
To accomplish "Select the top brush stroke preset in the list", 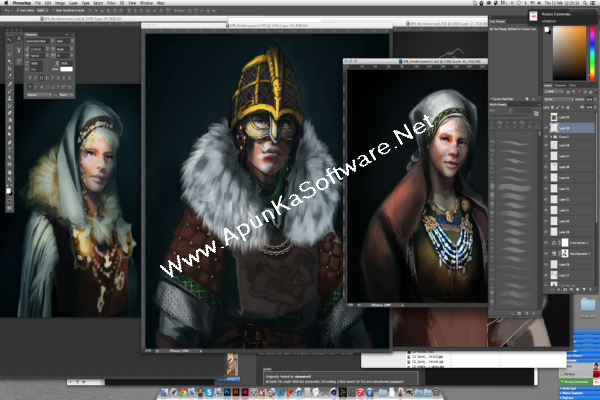I will (515, 135).
